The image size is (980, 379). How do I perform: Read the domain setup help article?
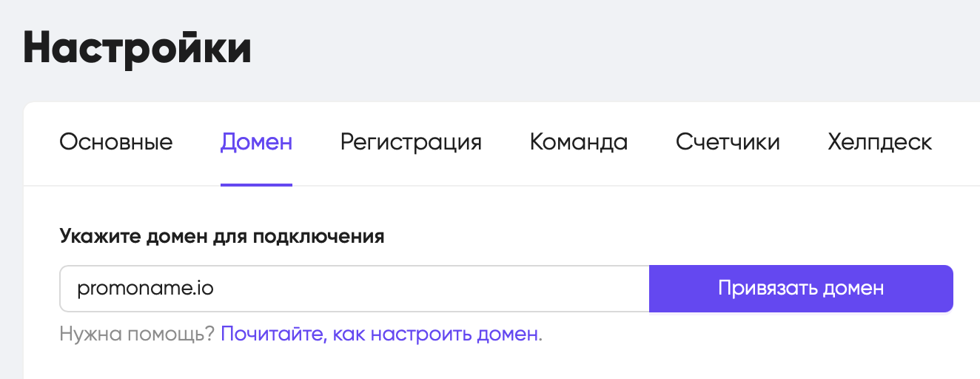click(x=380, y=334)
